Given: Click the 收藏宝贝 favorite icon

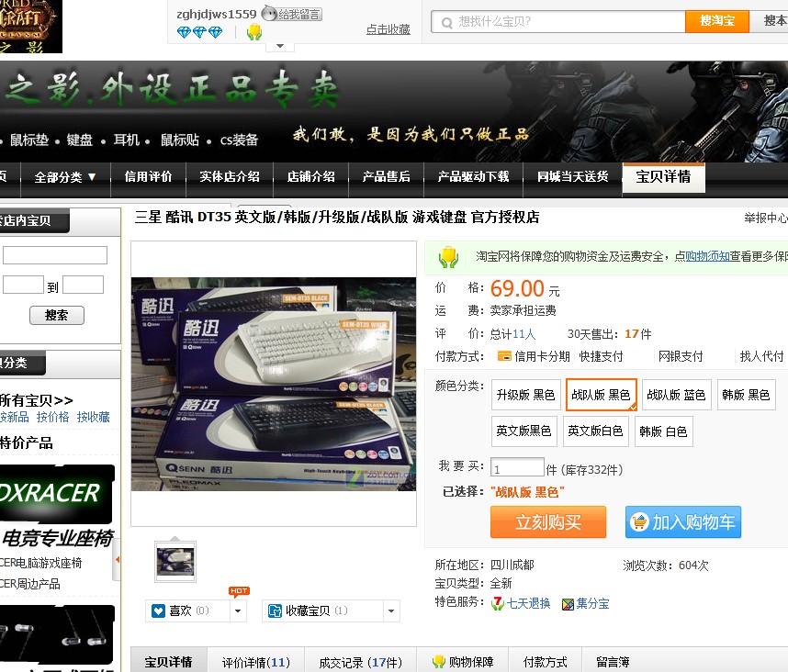Looking at the screenshot, I should coord(275,611).
